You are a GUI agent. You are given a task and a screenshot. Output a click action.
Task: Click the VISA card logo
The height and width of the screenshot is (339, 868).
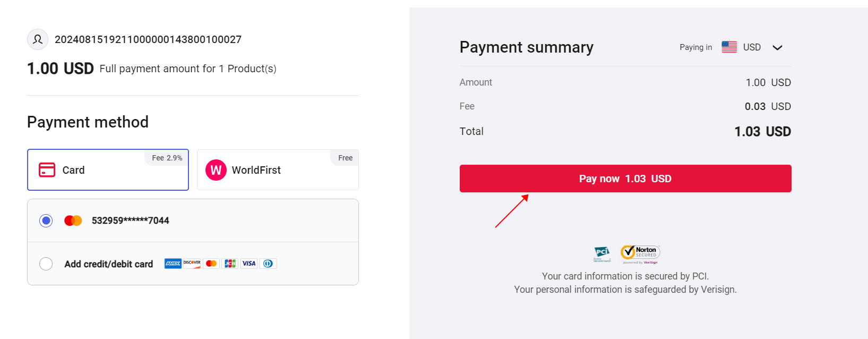249,264
